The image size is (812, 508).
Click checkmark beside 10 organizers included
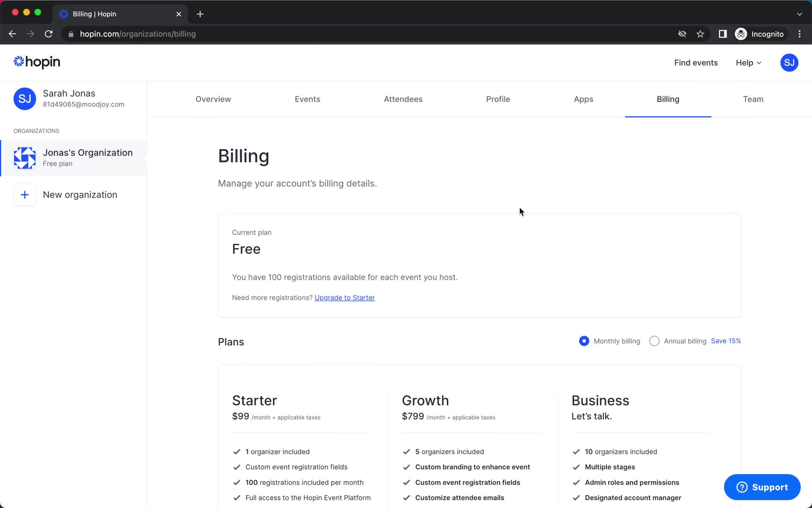(x=576, y=452)
